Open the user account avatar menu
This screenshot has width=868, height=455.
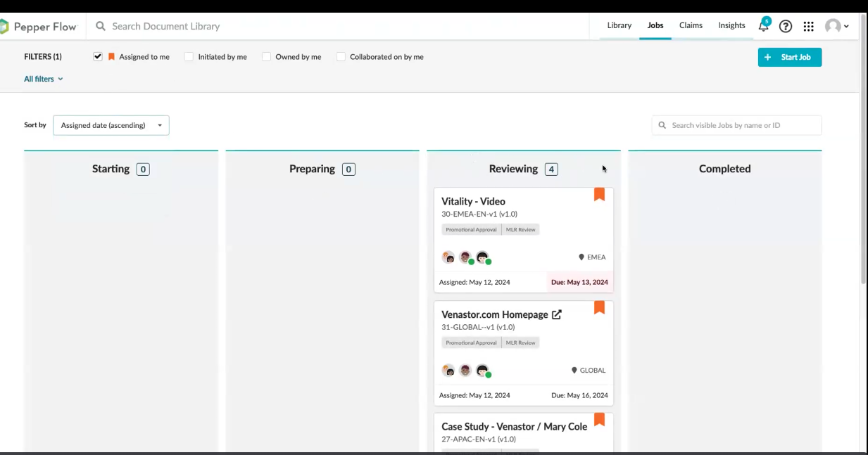(837, 26)
